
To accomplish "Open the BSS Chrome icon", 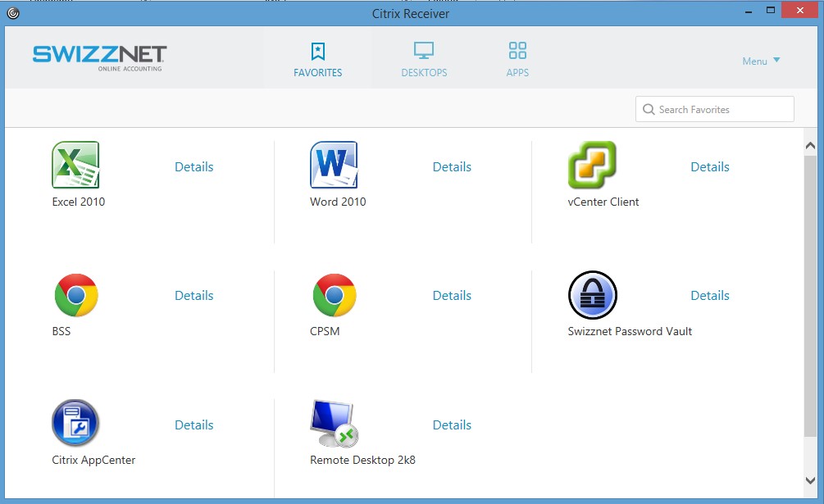I will (x=76, y=295).
